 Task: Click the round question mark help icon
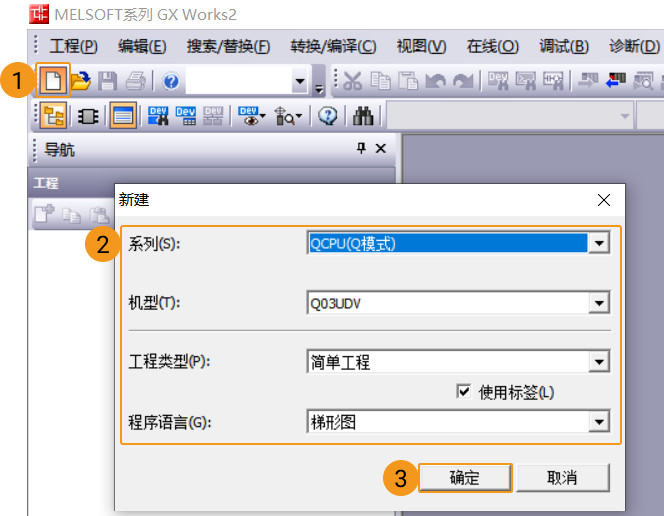[x=327, y=116]
